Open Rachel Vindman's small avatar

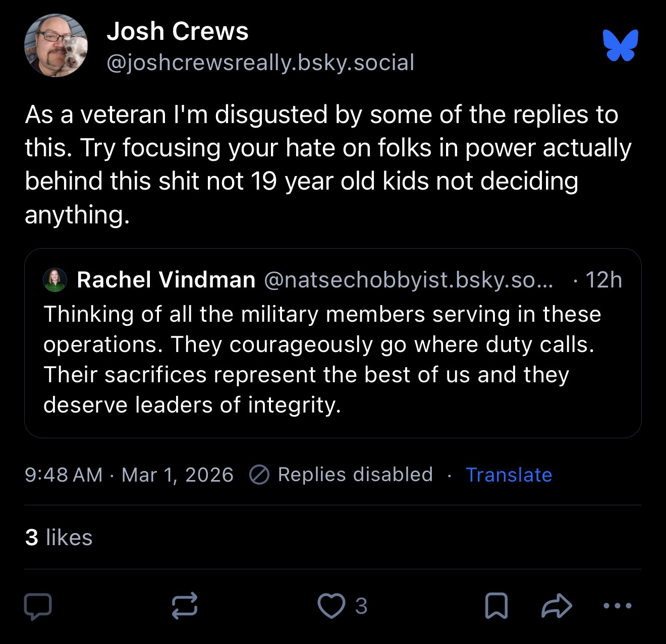pos(55,280)
